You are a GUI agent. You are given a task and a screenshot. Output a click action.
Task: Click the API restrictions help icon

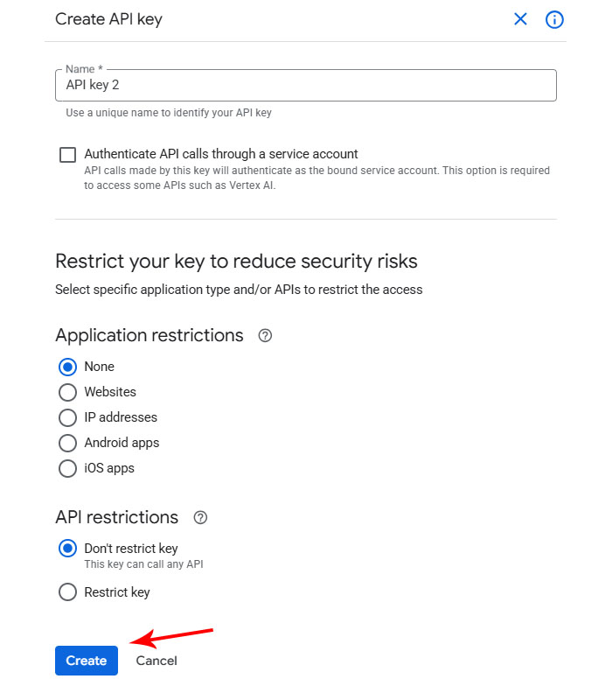click(200, 518)
